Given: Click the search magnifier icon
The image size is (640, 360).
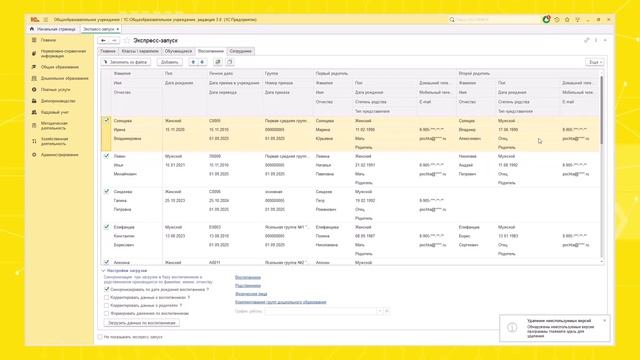Looking at the screenshot, I should coord(452,20).
